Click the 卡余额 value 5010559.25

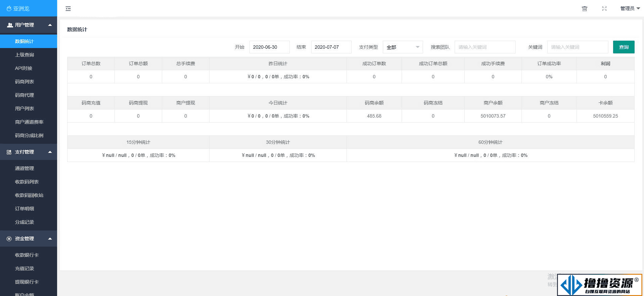pos(605,116)
